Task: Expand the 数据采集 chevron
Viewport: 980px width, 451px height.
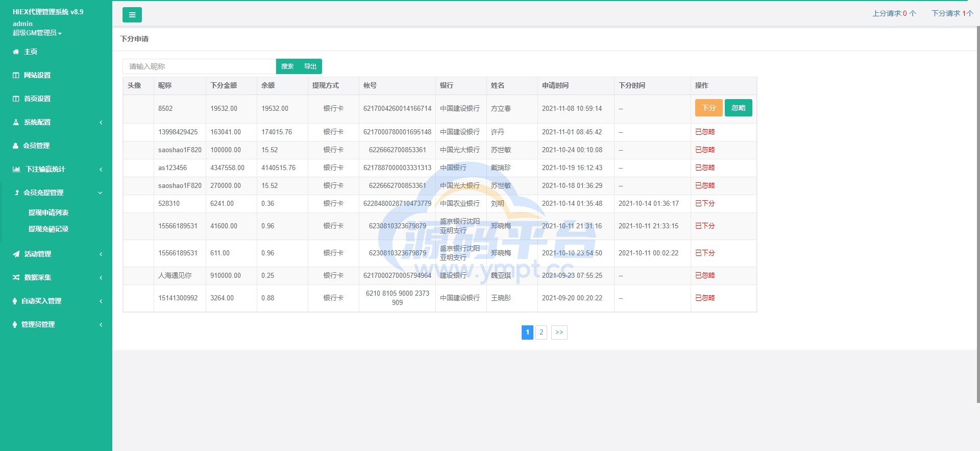Action: pos(101,277)
